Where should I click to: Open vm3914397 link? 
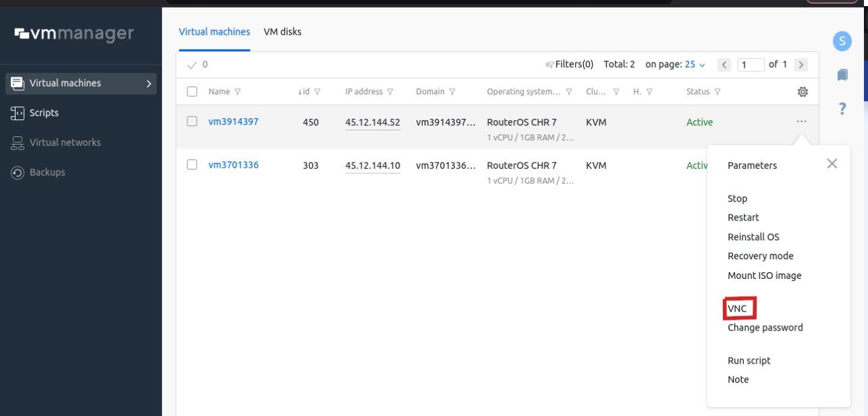[x=233, y=122]
